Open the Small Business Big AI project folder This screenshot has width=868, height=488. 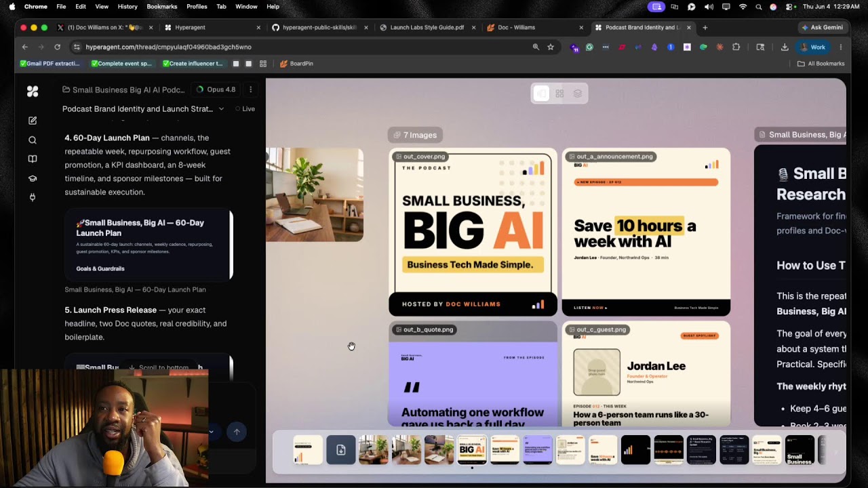tap(123, 89)
